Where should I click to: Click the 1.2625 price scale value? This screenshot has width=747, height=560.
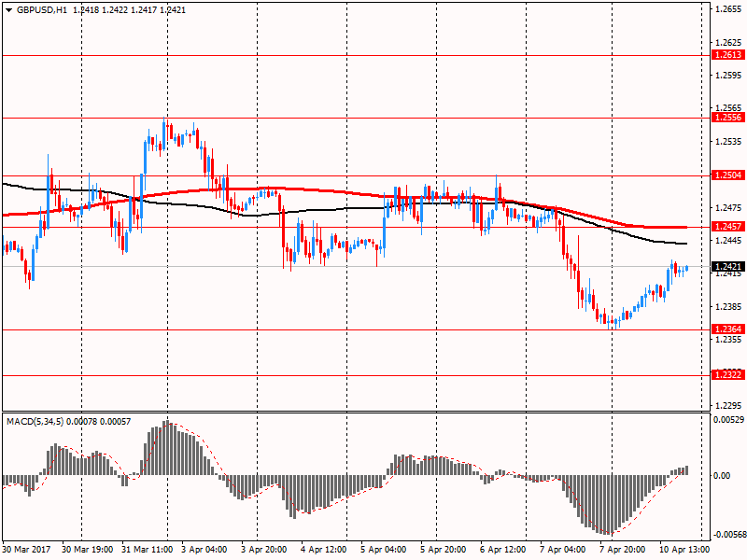729,42
